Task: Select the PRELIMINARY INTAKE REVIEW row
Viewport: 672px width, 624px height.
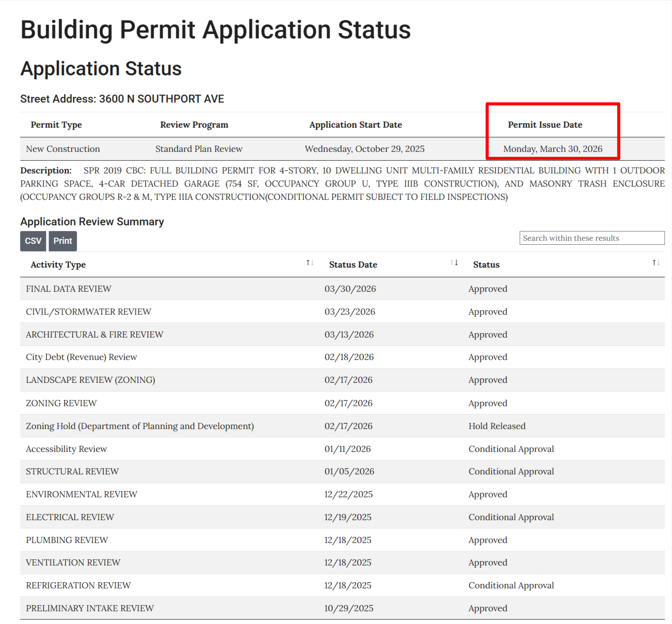Action: (89, 608)
